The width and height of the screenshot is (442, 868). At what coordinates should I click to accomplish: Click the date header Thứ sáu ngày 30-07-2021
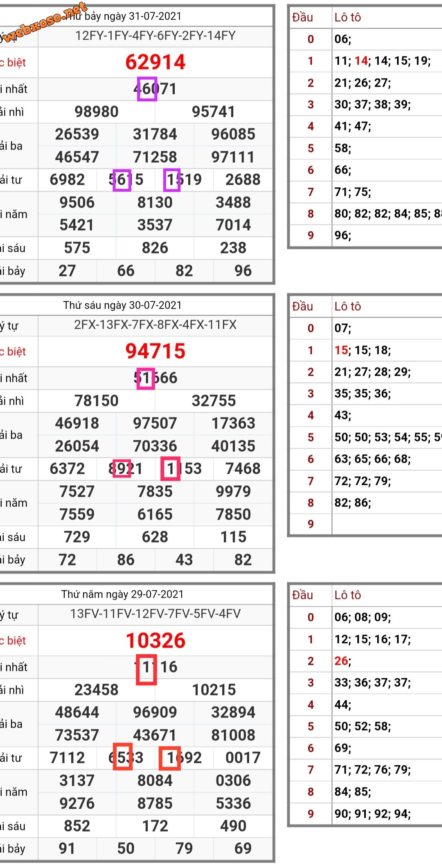pyautogui.click(x=122, y=305)
